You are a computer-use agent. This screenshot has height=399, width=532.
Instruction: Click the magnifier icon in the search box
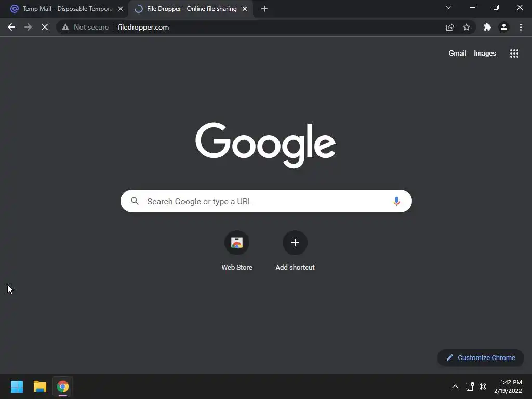click(135, 201)
